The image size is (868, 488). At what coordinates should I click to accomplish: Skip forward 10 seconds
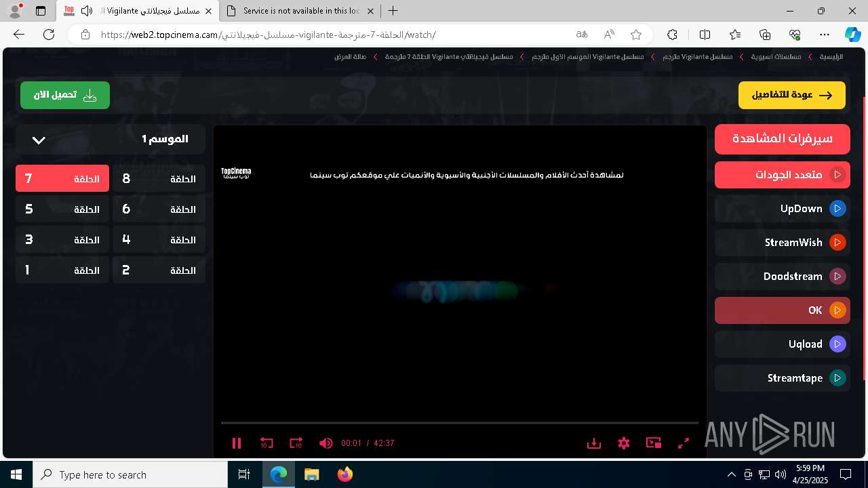[296, 443]
